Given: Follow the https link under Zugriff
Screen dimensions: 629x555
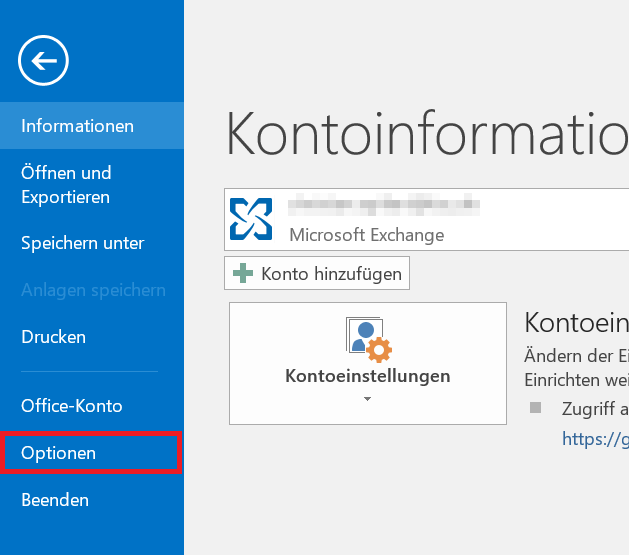Looking at the screenshot, I should click(595, 438).
